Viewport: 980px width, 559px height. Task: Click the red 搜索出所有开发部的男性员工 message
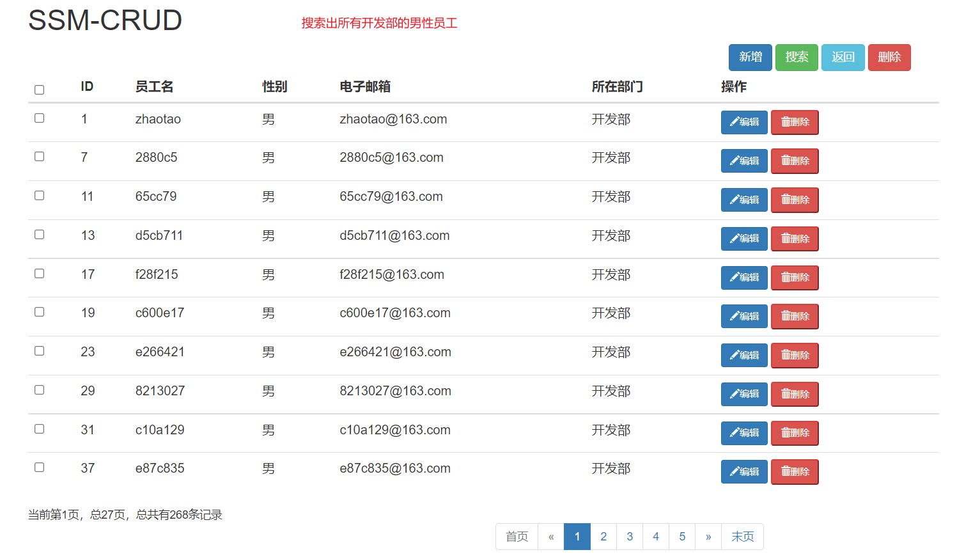click(x=379, y=23)
